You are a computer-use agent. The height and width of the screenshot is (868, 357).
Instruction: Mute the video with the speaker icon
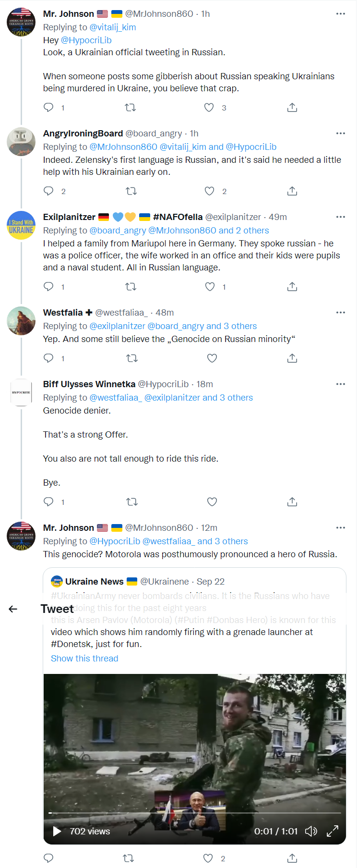[x=311, y=831]
